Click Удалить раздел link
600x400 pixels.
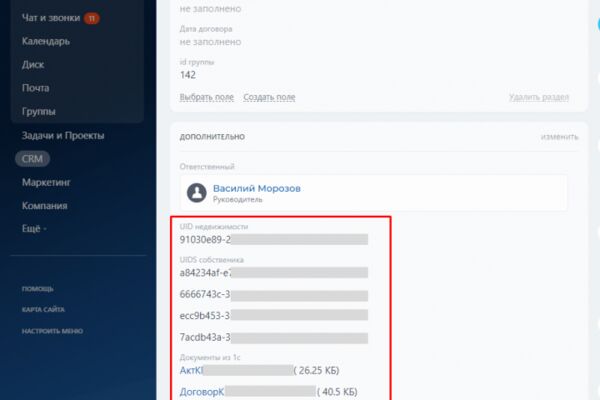(539, 97)
